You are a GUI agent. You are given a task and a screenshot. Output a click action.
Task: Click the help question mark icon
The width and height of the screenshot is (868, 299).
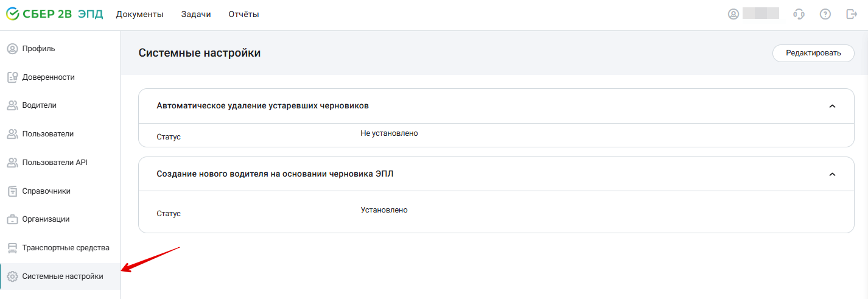coord(825,14)
